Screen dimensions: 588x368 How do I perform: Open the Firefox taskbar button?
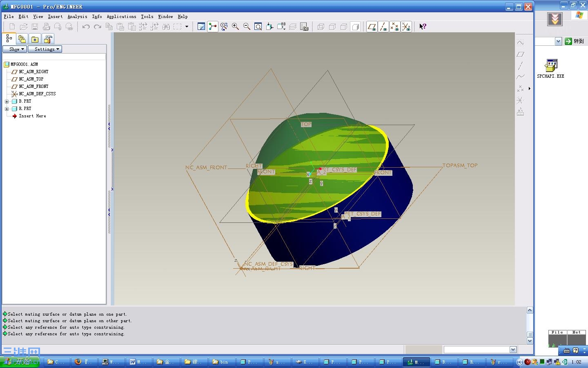pos(84,362)
